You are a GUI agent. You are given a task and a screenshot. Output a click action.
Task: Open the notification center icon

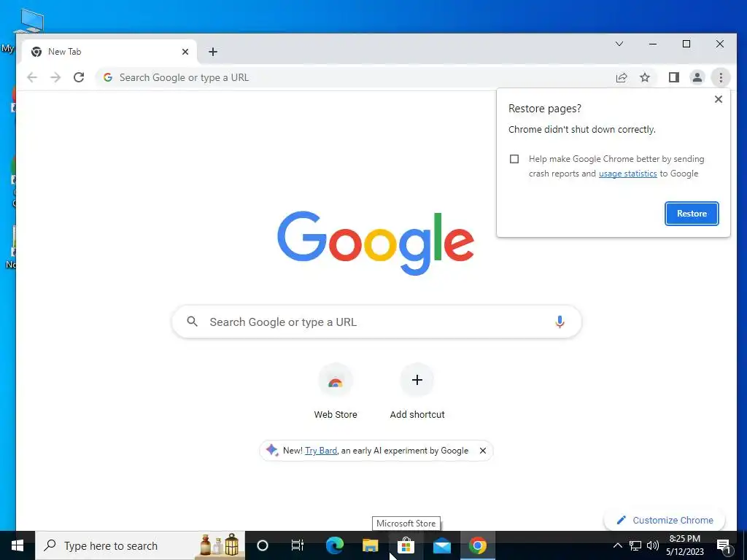[x=724, y=546]
